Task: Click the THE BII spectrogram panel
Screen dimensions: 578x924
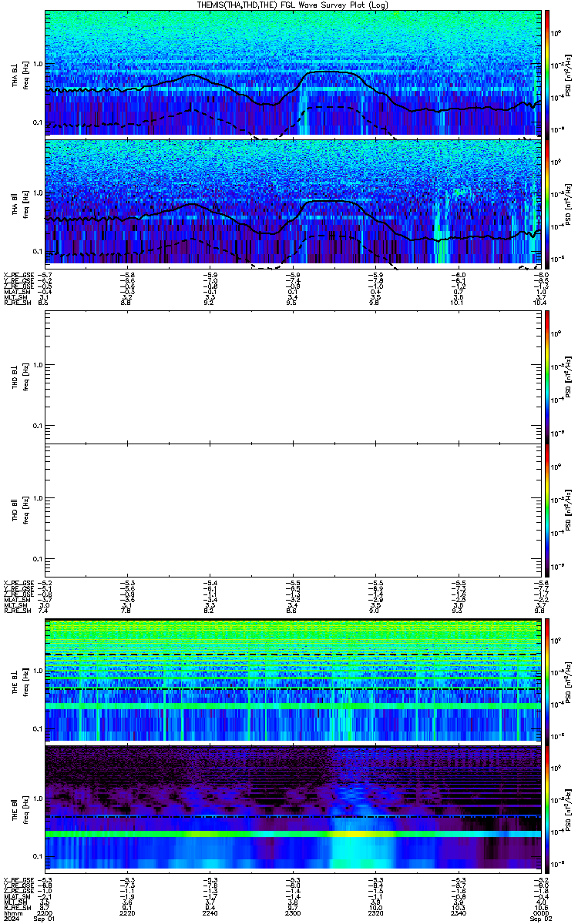Action: coord(293,809)
